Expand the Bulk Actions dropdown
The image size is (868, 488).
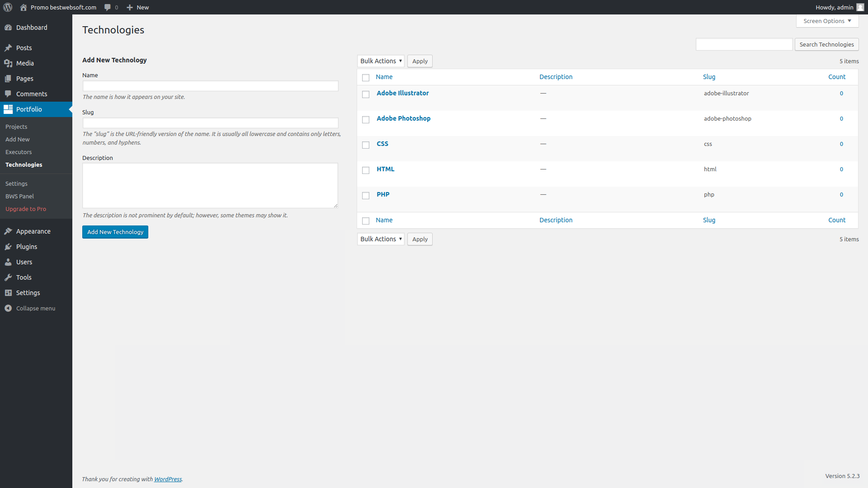(380, 60)
